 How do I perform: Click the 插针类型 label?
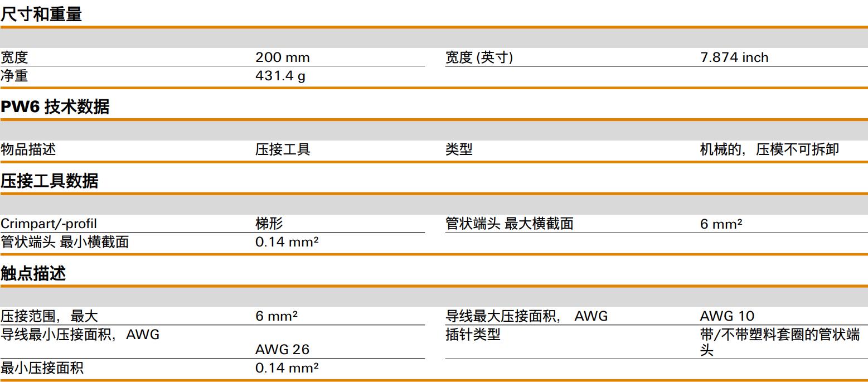(473, 335)
